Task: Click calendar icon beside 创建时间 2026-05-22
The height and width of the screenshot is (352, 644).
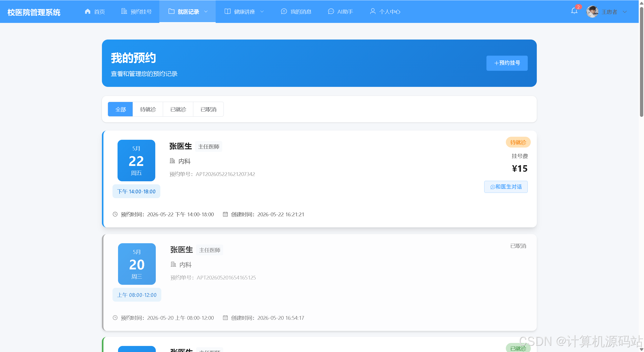Action: (x=225, y=214)
